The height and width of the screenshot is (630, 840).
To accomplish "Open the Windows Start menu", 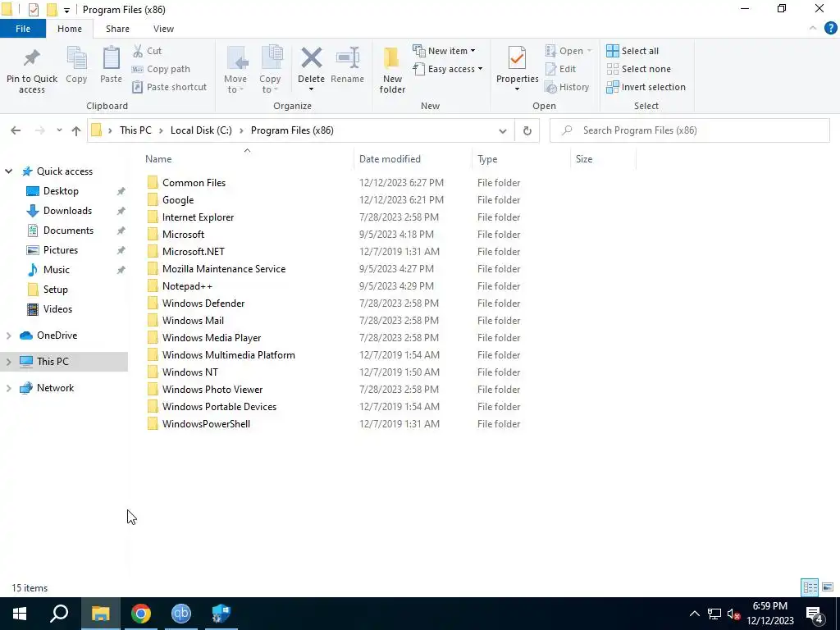I will [x=20, y=614].
